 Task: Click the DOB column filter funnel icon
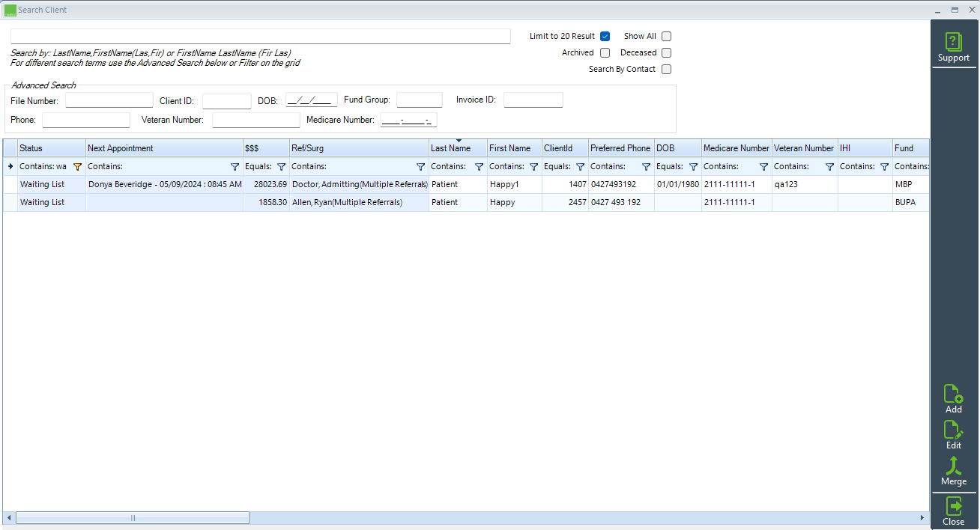[693, 167]
